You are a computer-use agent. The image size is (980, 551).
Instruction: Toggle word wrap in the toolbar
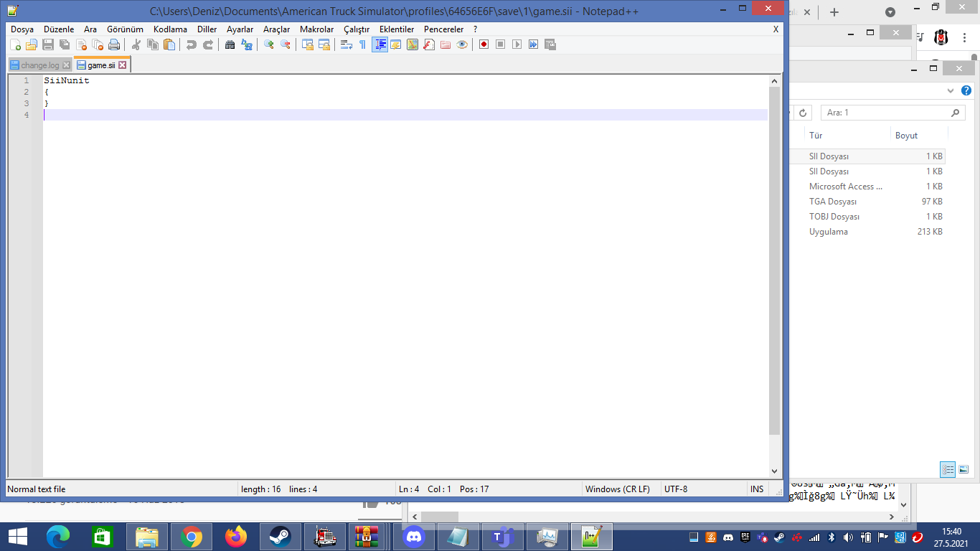tap(347, 44)
